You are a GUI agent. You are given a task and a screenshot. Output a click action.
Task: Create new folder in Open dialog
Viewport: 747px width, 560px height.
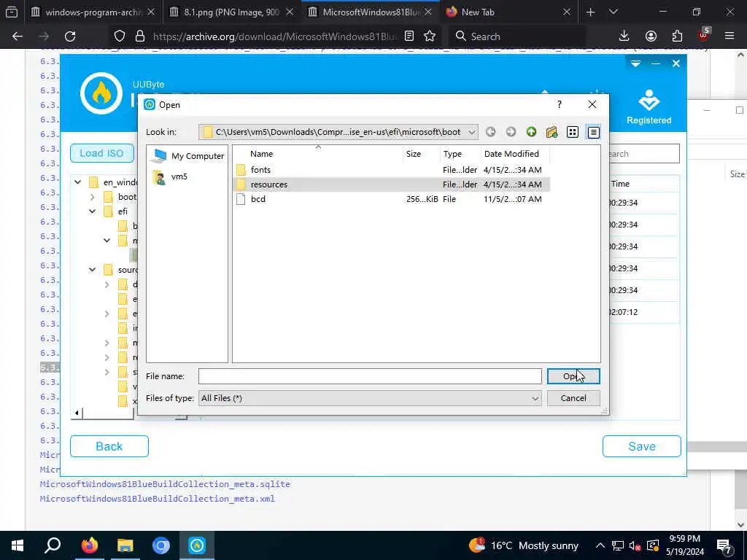coord(551,132)
